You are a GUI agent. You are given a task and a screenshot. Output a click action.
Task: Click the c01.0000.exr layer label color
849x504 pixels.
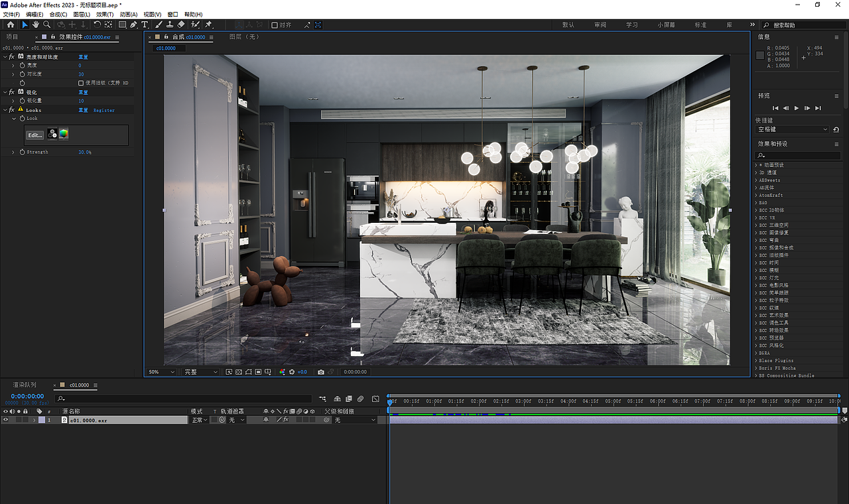click(x=42, y=420)
